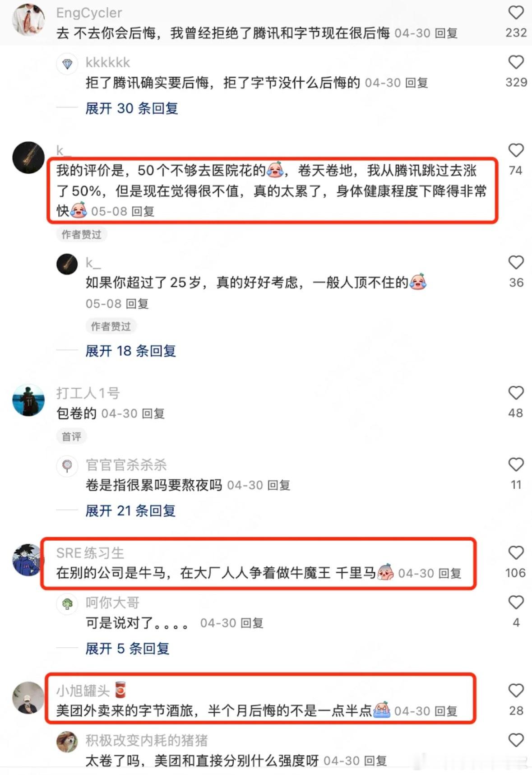Reply to 小旭罐头's 美团外卖 comment
This screenshot has width=532, height=775.
(446, 711)
